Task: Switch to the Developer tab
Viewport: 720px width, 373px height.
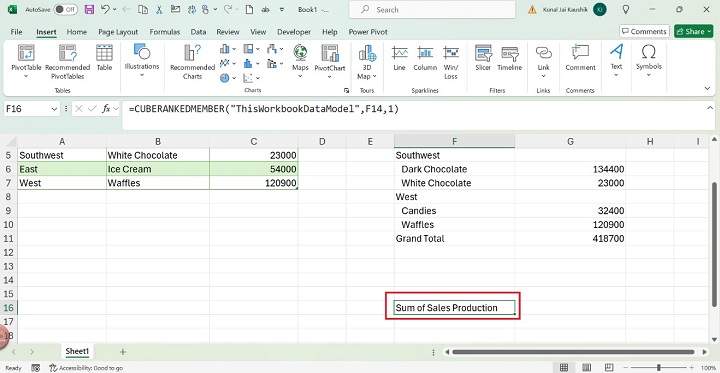Action: (294, 32)
